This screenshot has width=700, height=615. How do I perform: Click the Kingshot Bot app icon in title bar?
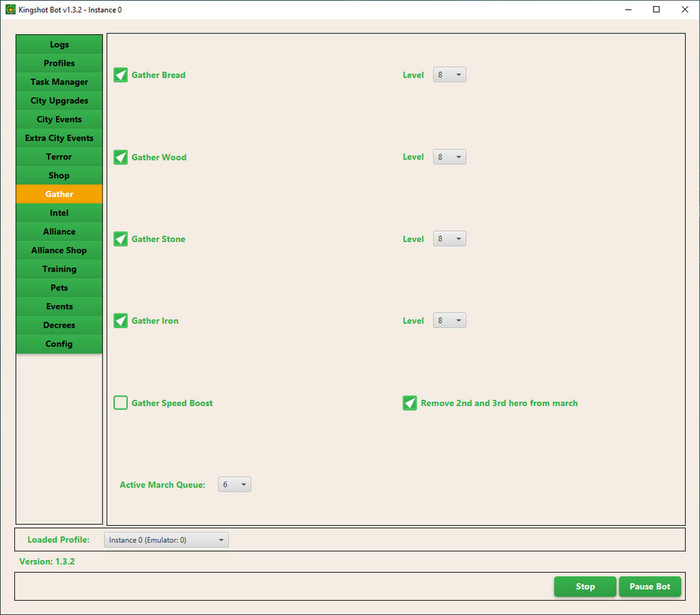[10, 10]
